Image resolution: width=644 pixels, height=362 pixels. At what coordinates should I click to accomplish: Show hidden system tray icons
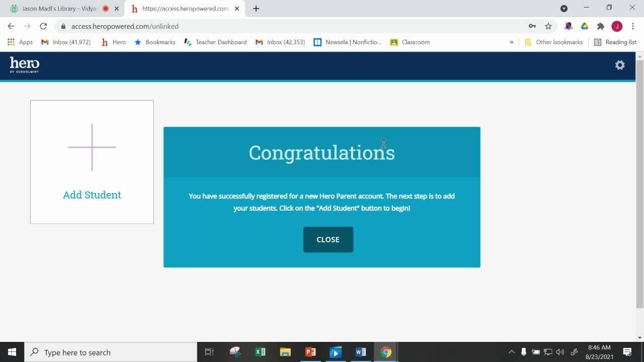point(512,352)
